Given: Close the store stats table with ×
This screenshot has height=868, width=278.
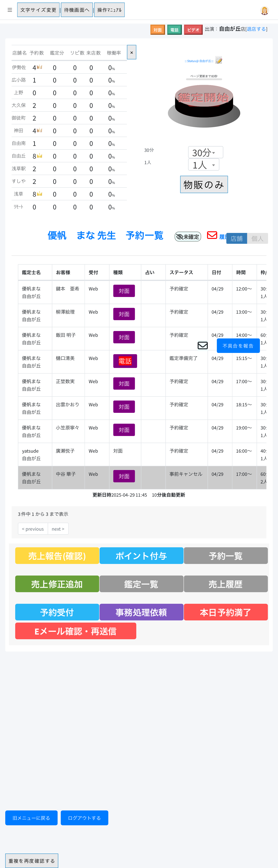Looking at the screenshot, I should click(131, 52).
